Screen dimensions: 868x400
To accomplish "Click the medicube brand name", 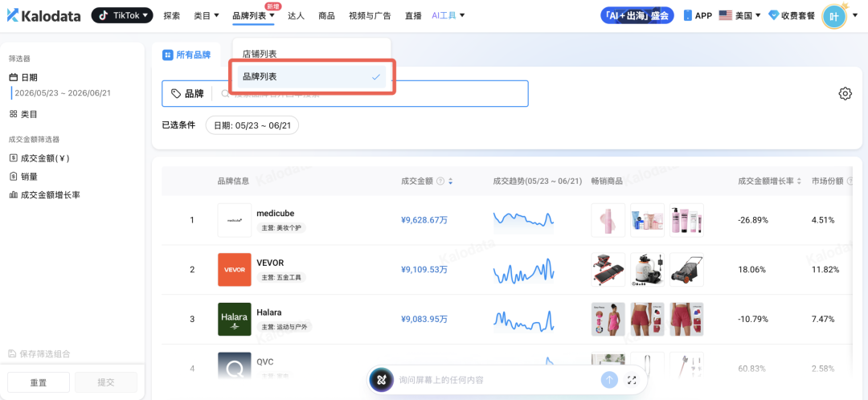I will pos(275,213).
